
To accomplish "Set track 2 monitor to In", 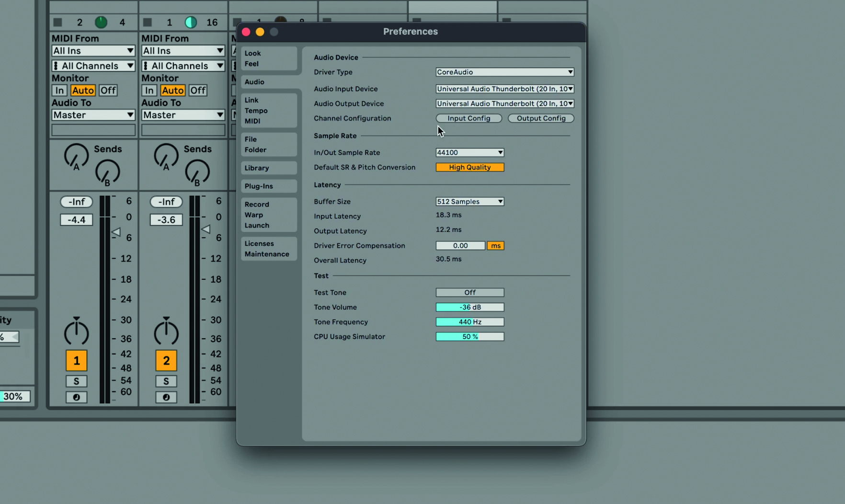I will click(x=149, y=91).
